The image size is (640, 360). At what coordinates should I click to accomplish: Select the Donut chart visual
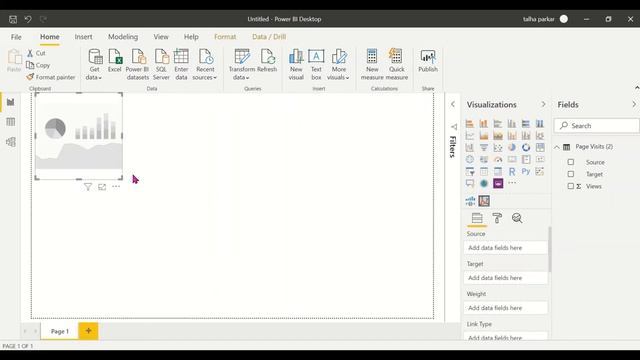click(526, 147)
